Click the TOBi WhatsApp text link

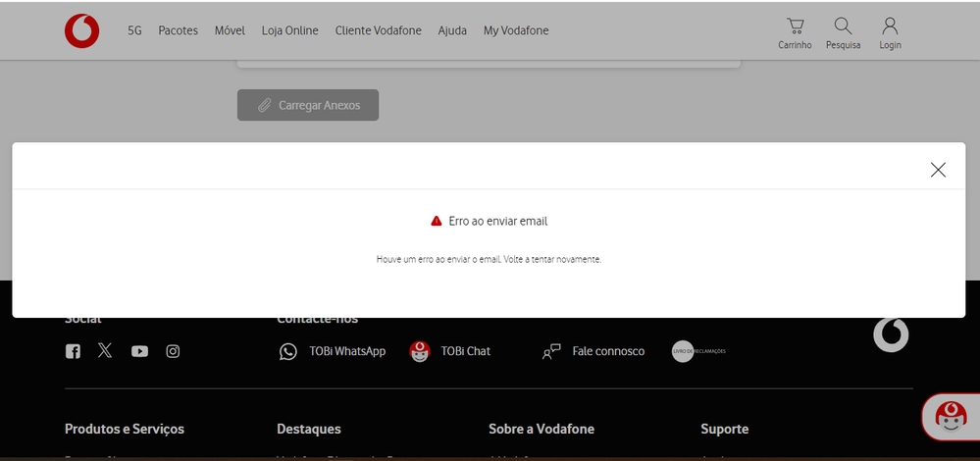tap(347, 351)
